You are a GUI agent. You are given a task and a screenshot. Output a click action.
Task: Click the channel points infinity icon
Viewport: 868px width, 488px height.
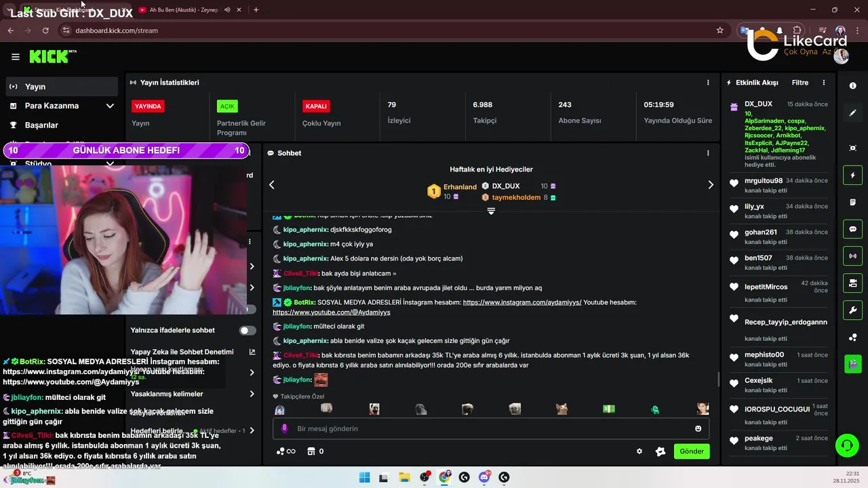(x=285, y=451)
